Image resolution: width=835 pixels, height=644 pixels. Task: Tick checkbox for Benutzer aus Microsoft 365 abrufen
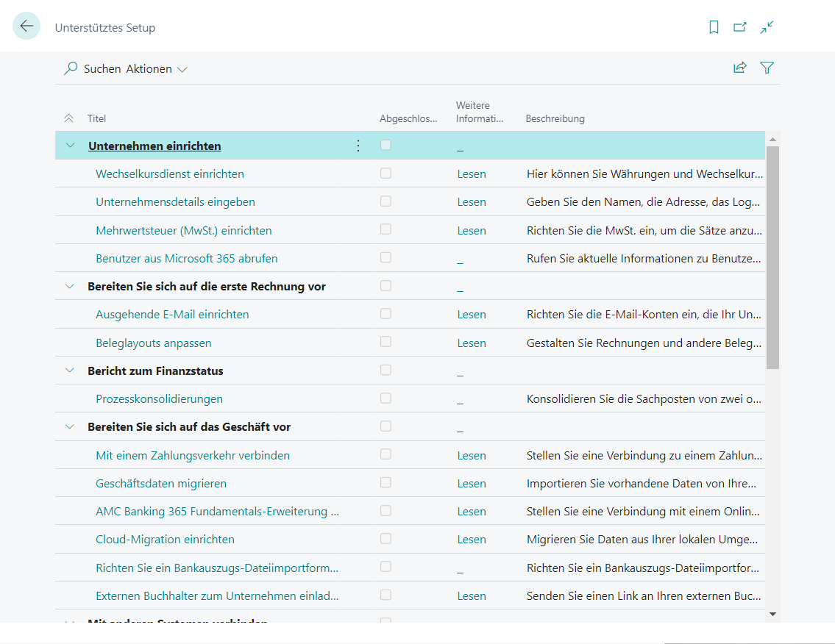[385, 257]
